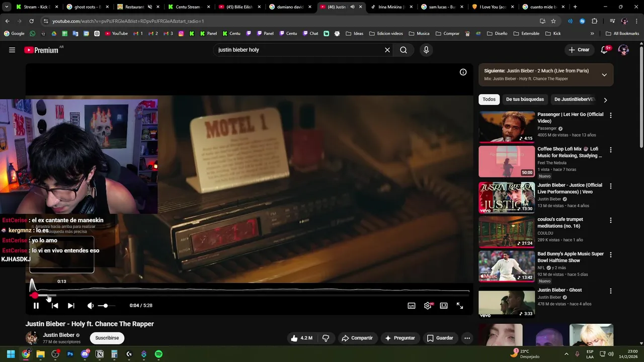Screen dimensions: 644x362
Task: Skip to the next video
Action: [x=71, y=305]
